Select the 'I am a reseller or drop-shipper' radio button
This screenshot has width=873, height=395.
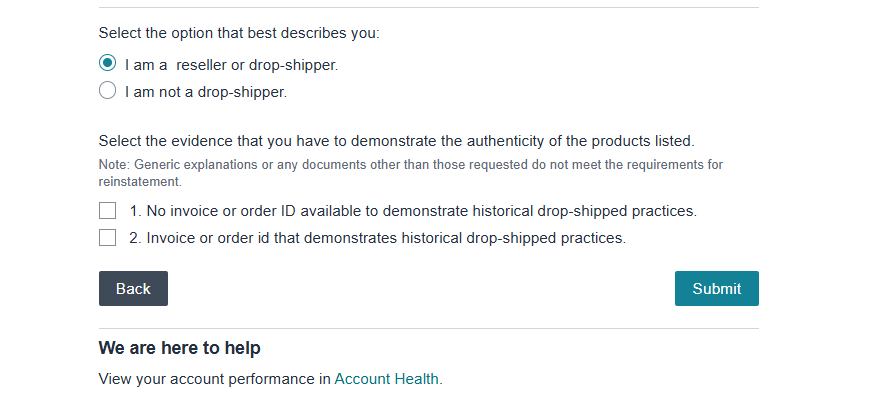(107, 63)
